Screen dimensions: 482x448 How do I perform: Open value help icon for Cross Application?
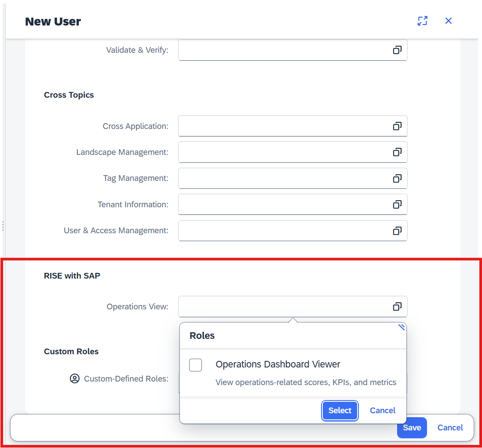397,126
